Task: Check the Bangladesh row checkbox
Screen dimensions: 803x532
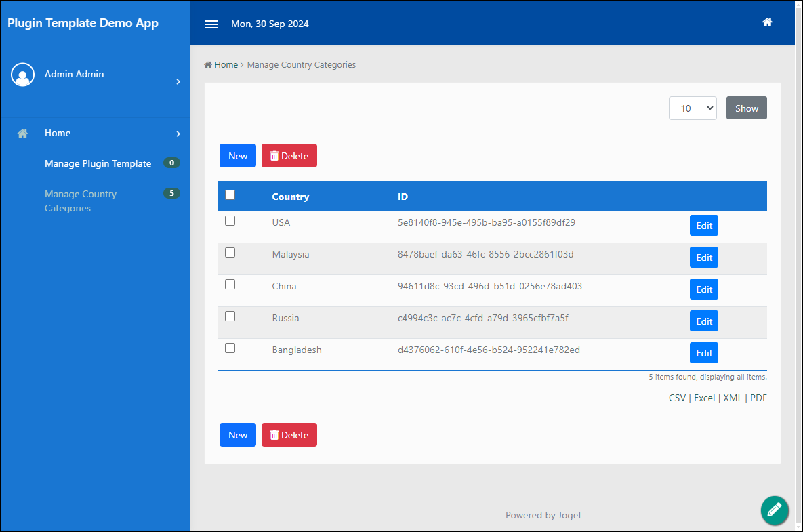Action: coord(230,348)
